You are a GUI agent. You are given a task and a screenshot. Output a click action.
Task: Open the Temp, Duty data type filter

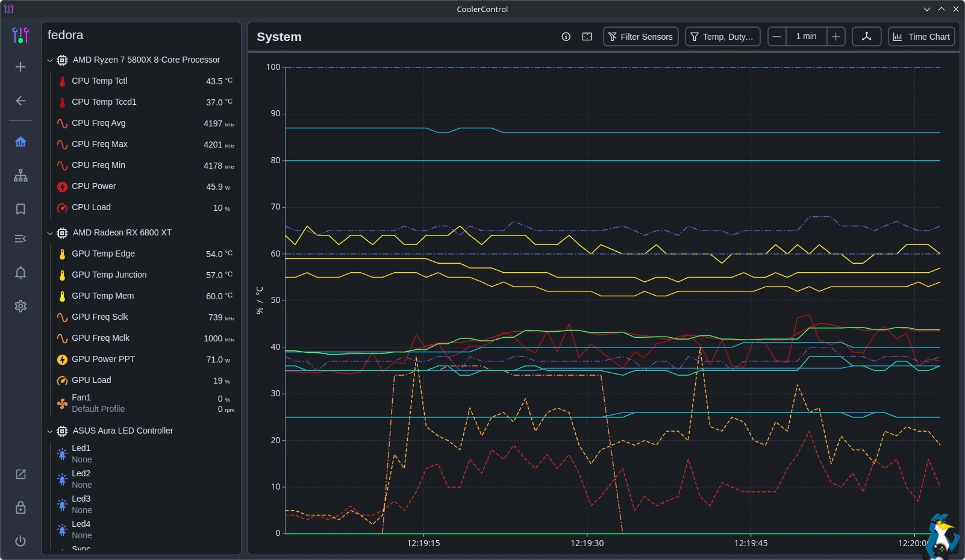coord(722,37)
